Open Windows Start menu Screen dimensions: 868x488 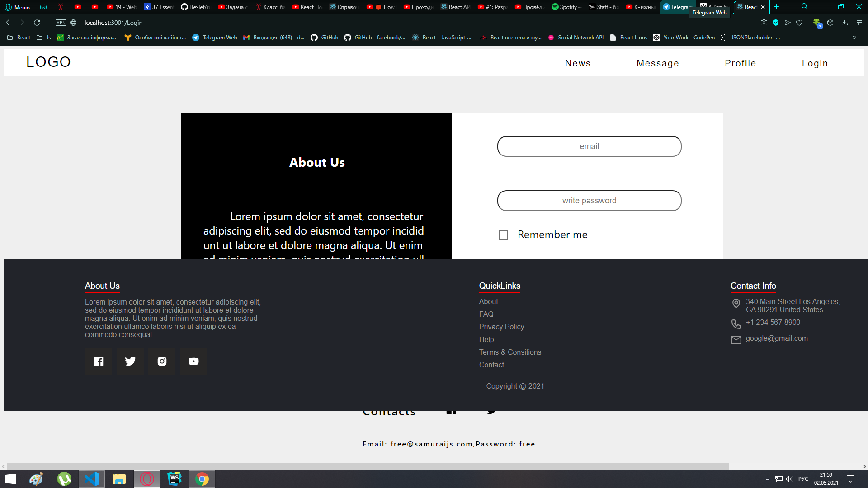11,479
